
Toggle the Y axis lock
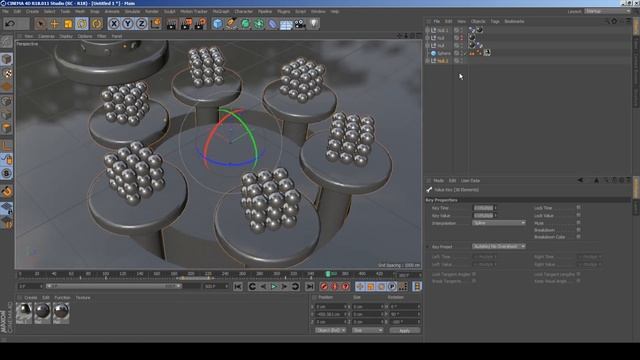click(128, 24)
